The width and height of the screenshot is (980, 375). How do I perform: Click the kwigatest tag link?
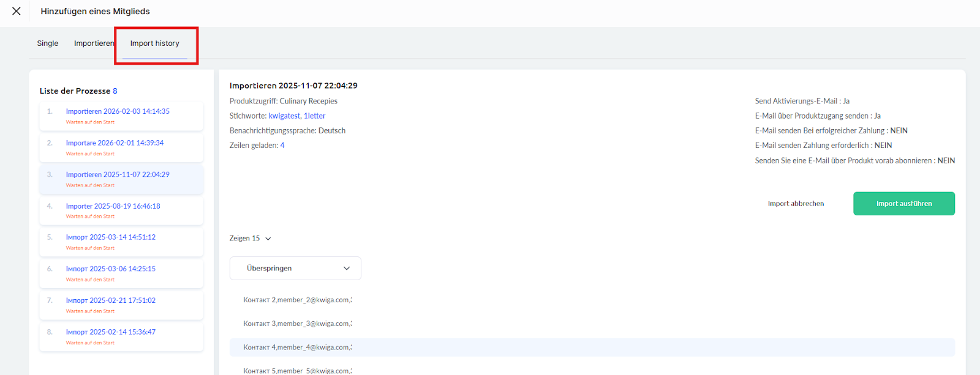(x=284, y=116)
